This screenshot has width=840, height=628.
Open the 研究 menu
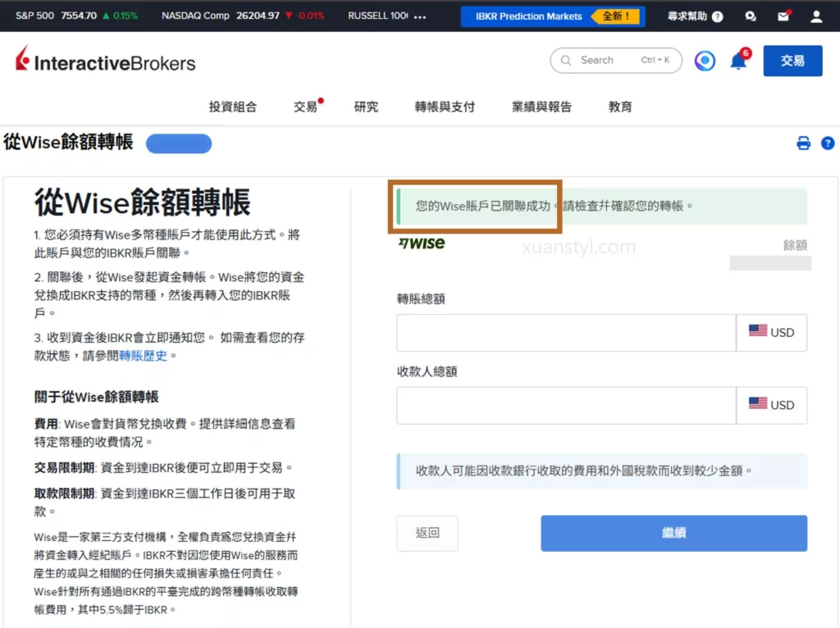(x=366, y=107)
